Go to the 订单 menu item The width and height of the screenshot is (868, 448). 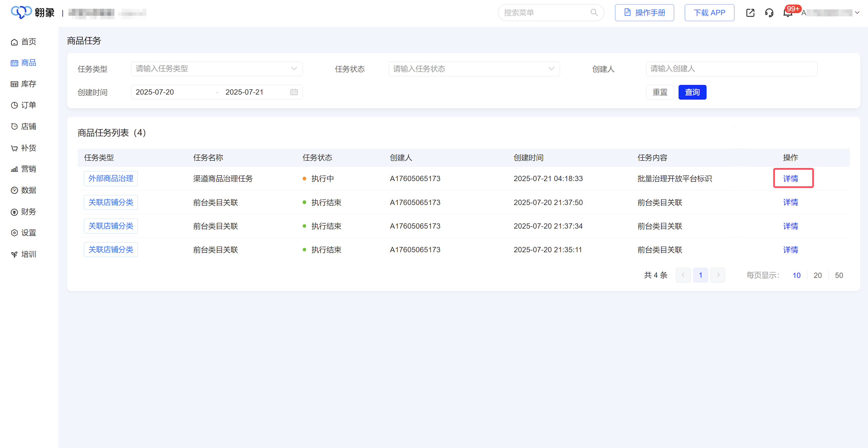[x=28, y=105]
